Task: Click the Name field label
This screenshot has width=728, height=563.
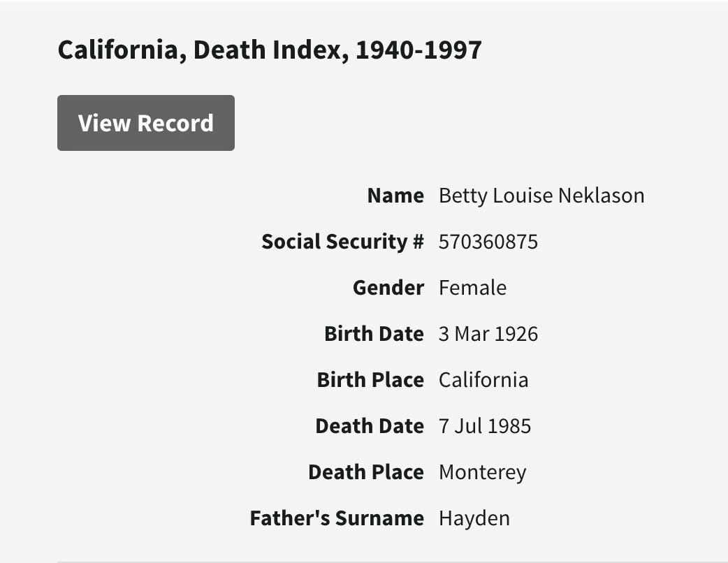Action: (x=395, y=196)
